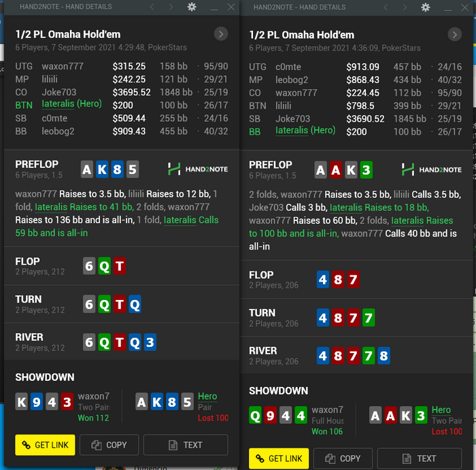The image size is (476, 470).
Task: Click GET LINK button in right window
Action: click(x=279, y=458)
